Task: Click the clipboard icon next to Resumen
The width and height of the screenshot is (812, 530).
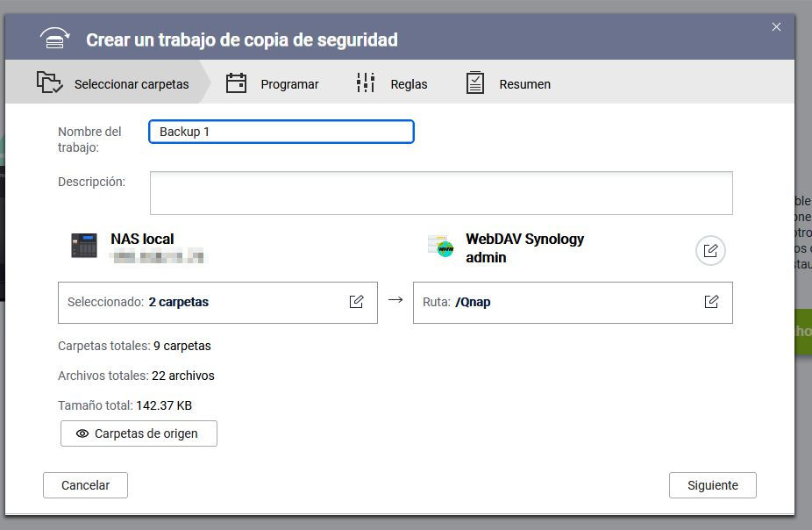Action: coord(474,83)
